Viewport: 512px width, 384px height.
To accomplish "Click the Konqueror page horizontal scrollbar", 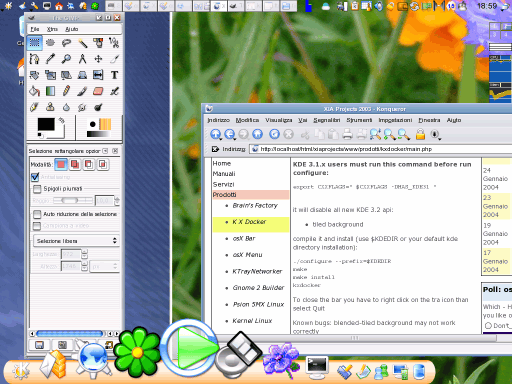I will click(354, 338).
